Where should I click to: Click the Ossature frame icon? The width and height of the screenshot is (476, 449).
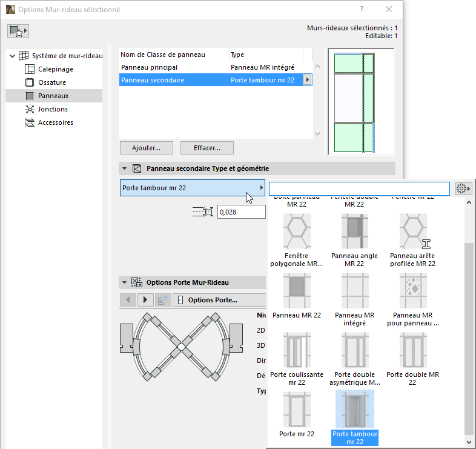(x=30, y=82)
